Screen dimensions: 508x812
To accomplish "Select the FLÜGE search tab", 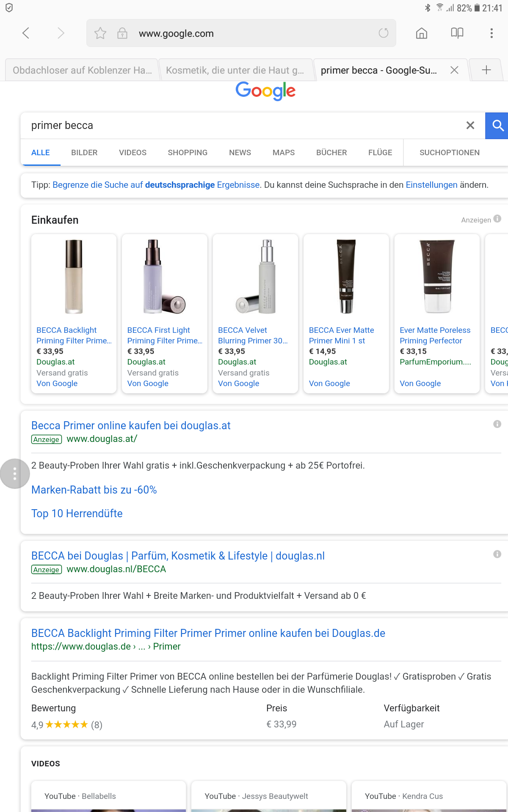I will click(x=380, y=153).
